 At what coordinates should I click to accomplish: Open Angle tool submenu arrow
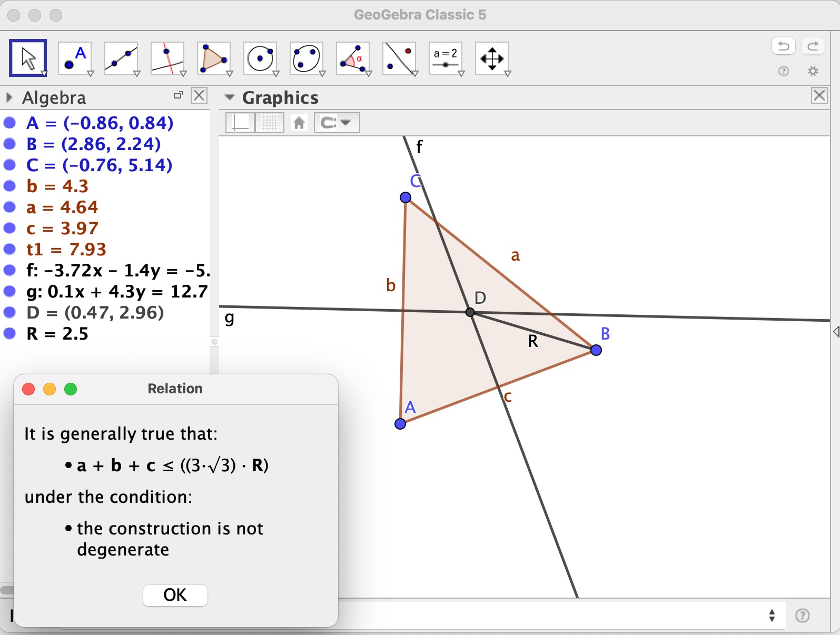pyautogui.click(x=369, y=74)
